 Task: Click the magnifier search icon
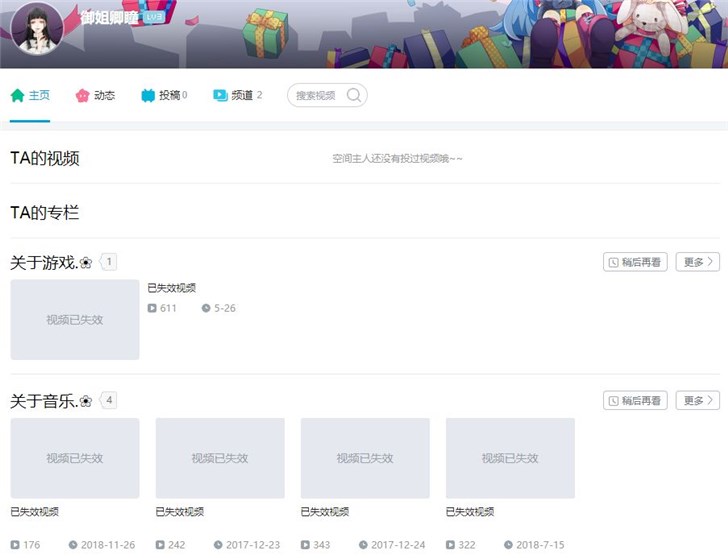(353, 96)
